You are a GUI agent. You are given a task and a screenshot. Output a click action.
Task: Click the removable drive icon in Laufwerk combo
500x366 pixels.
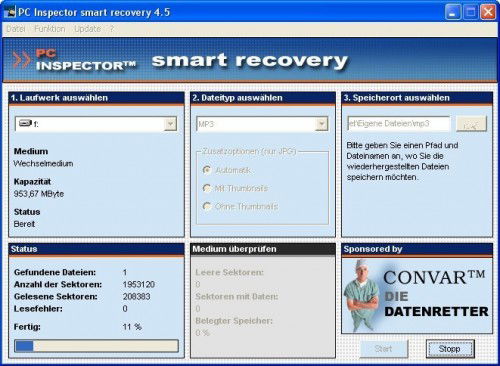click(25, 124)
